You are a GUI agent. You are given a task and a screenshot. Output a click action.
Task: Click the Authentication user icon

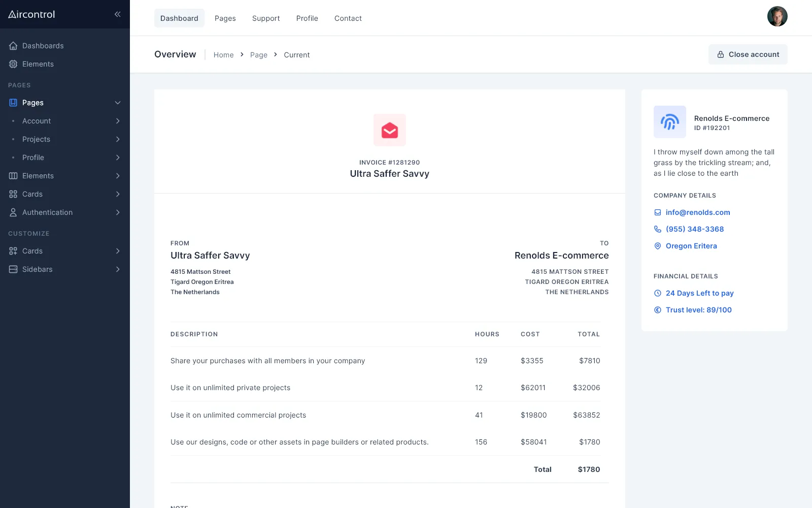(13, 212)
